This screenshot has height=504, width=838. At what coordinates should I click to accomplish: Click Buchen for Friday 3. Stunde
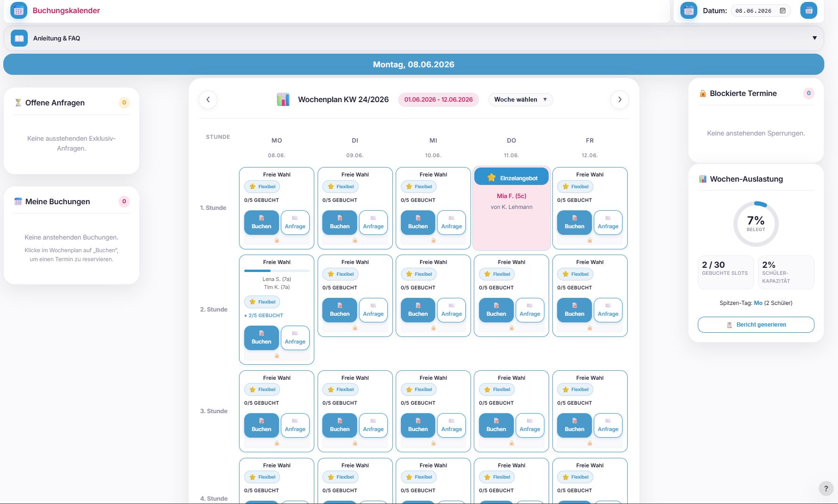coord(575,425)
